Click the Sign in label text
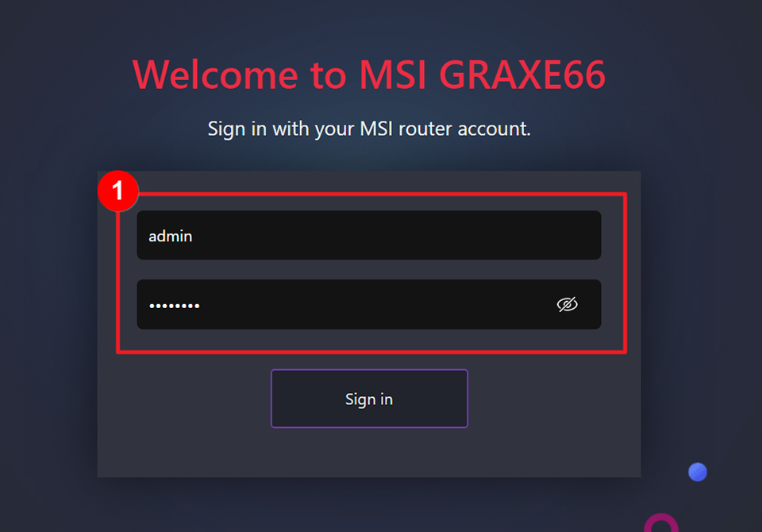This screenshot has height=532, width=762. (x=369, y=399)
